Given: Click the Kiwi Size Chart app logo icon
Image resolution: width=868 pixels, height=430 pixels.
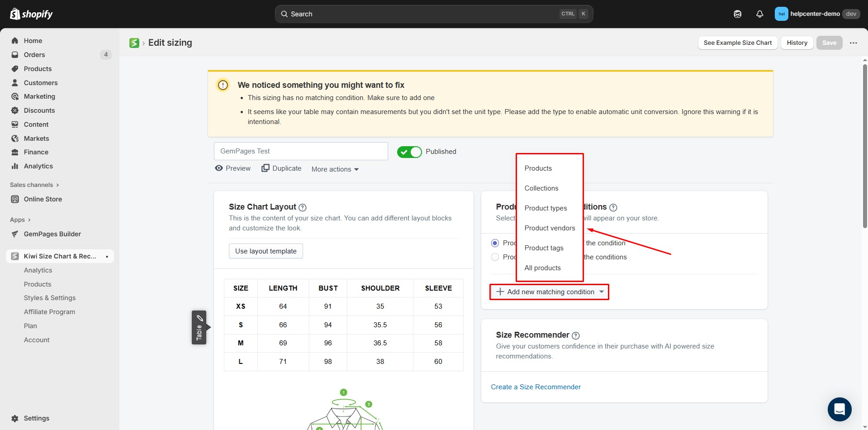Looking at the screenshot, I should (134, 43).
